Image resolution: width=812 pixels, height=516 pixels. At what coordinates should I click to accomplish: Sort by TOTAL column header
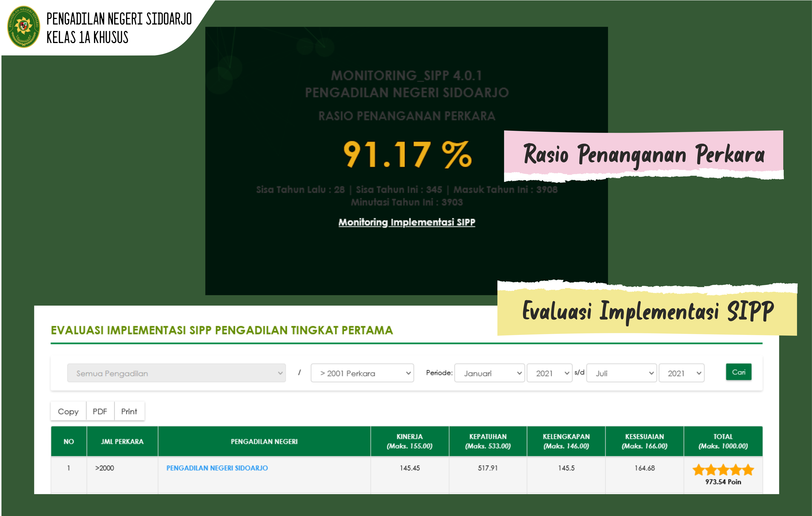point(723,441)
